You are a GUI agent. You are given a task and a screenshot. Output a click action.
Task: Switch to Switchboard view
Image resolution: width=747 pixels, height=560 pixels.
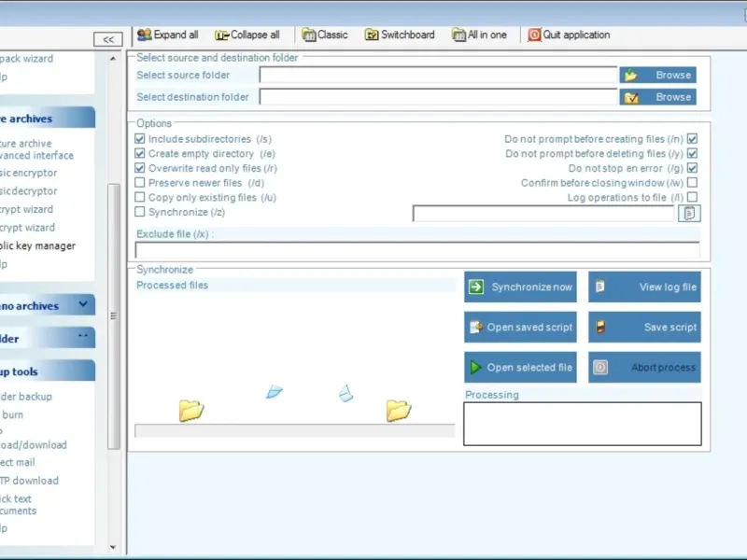tap(400, 35)
